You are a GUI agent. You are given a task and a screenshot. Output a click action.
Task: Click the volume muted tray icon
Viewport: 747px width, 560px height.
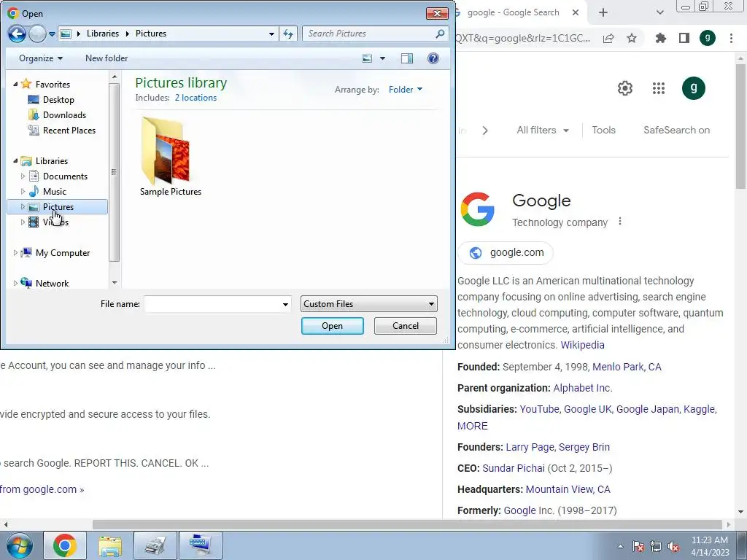point(673,546)
